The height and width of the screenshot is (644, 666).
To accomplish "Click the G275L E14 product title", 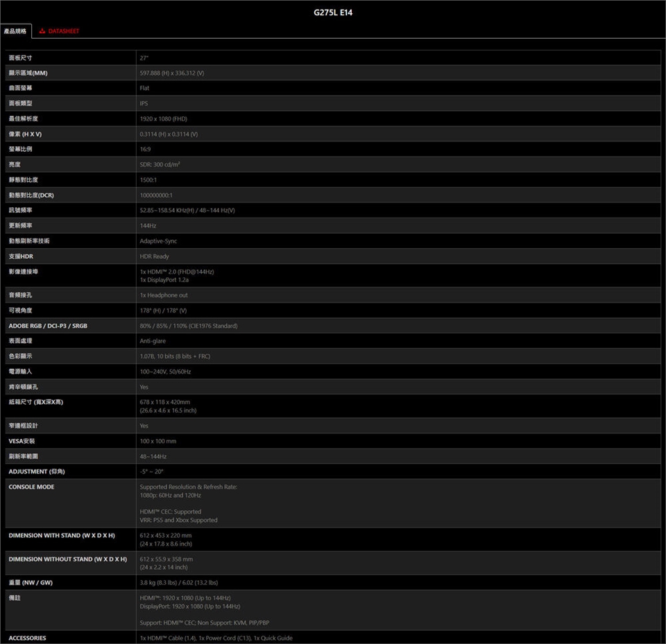I will pos(333,12).
